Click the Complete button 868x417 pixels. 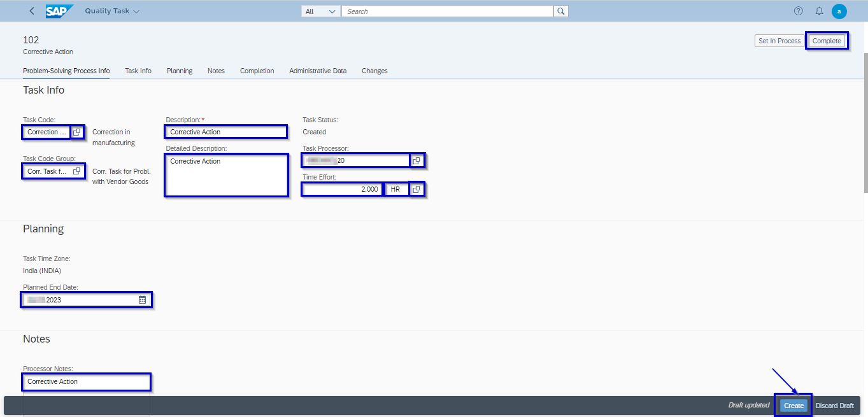[x=827, y=40]
